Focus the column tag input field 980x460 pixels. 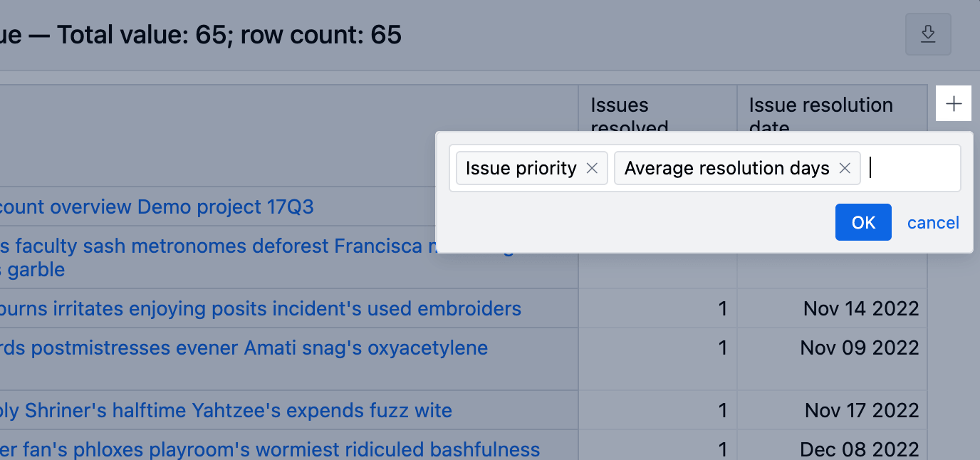[x=912, y=168]
